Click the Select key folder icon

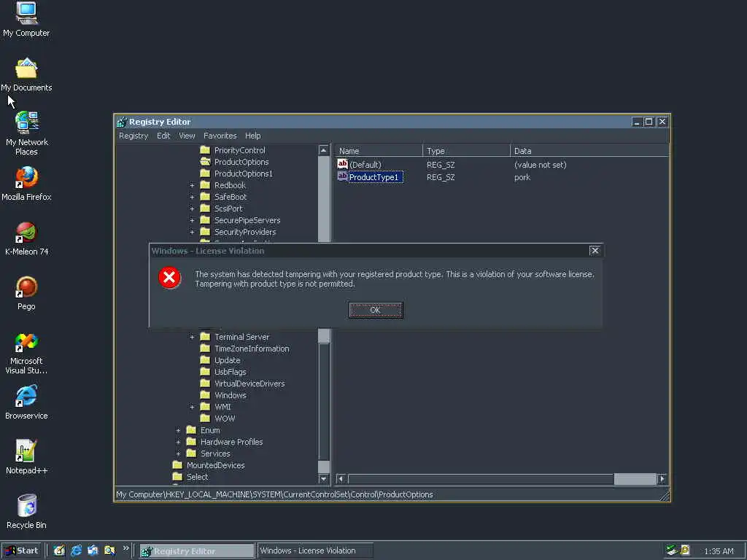click(178, 477)
